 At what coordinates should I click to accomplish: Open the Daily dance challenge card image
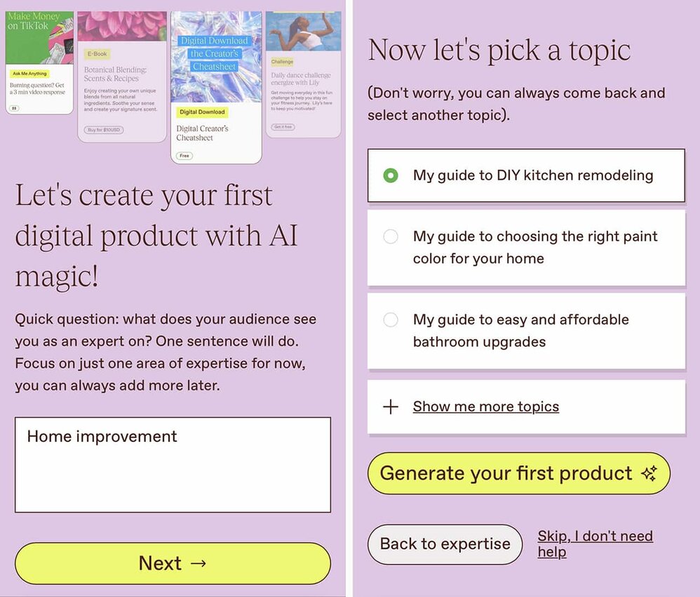[x=303, y=31]
